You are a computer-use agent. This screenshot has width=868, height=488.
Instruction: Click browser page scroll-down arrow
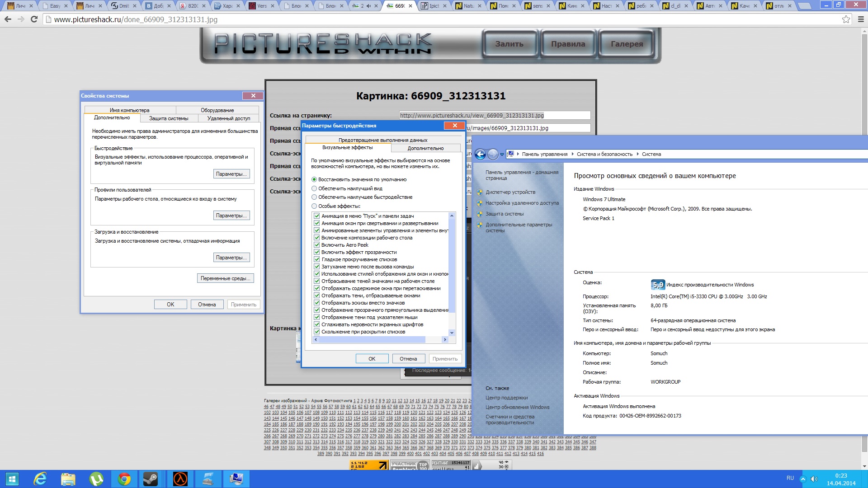tap(864, 466)
